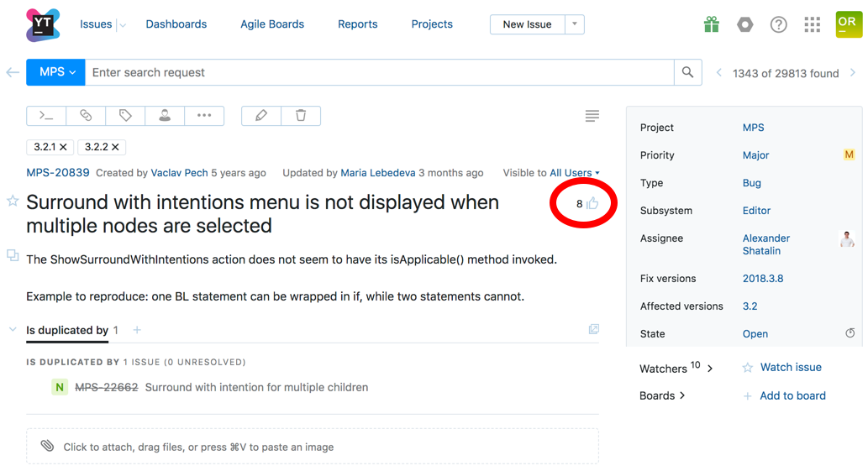Collapse the Is duplicated by section
This screenshot has width=868, height=471.
[12, 329]
